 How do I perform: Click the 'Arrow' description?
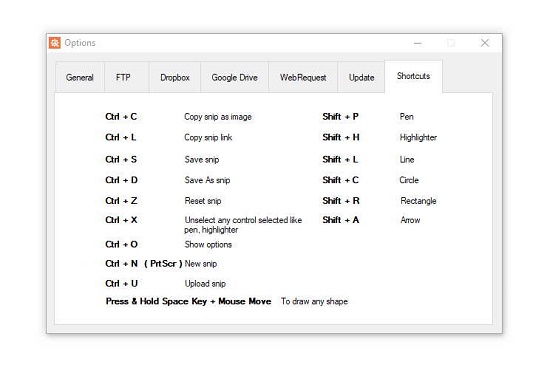tap(410, 220)
